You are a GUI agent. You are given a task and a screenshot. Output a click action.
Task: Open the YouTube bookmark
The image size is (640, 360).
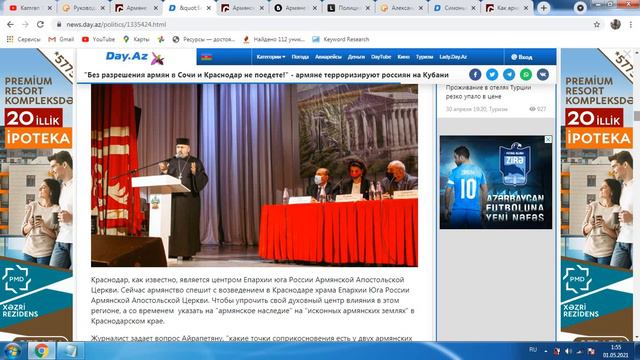click(x=98, y=39)
